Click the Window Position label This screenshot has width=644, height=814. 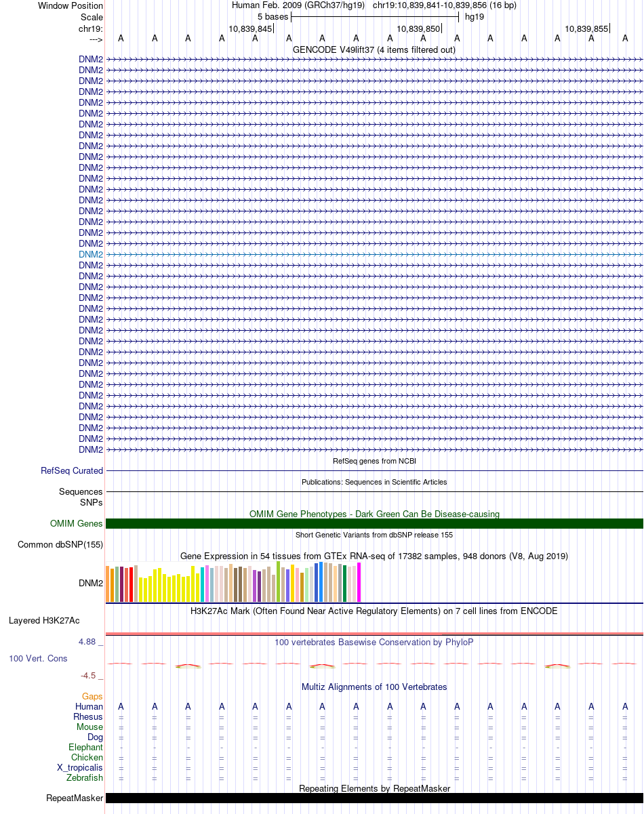[x=71, y=5]
